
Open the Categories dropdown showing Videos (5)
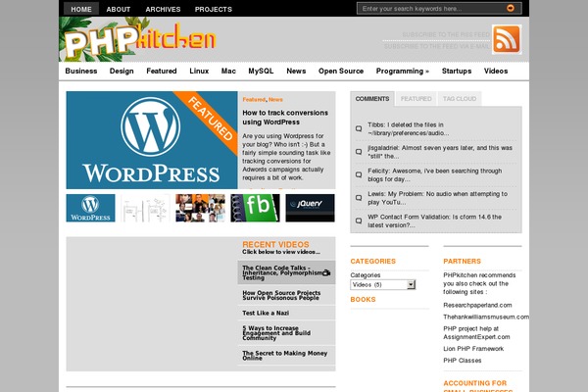[382, 285]
